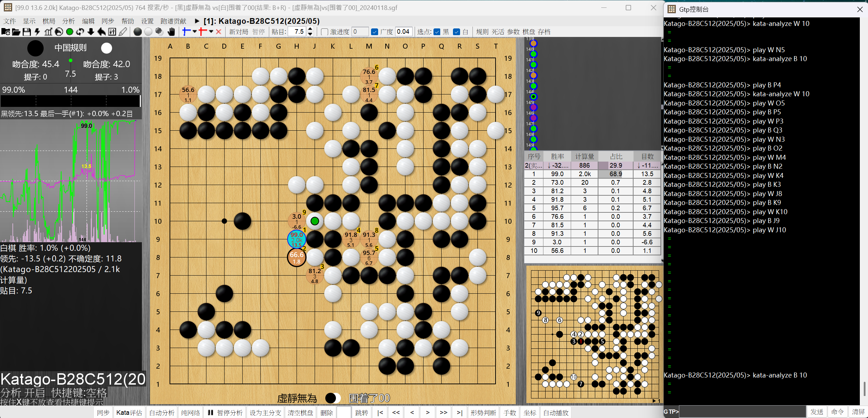This screenshot has height=418, width=868.
Task: Click the 形势判断 button
Action: (x=483, y=413)
